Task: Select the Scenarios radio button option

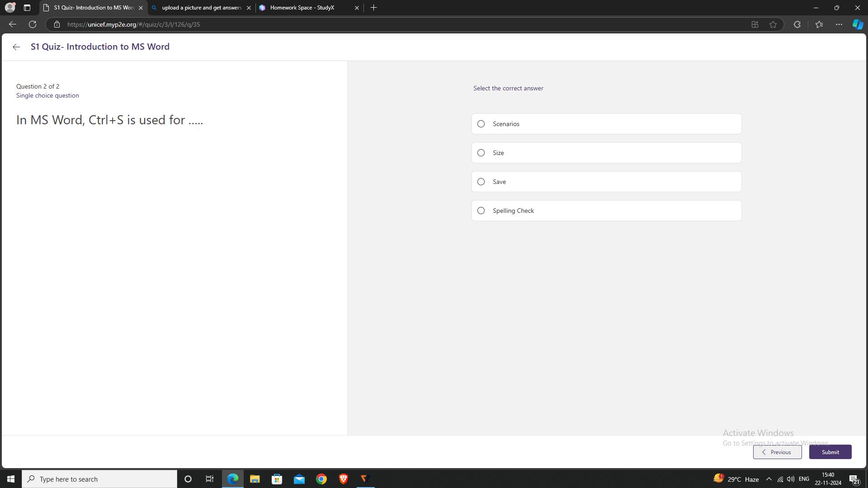Action: (x=481, y=123)
